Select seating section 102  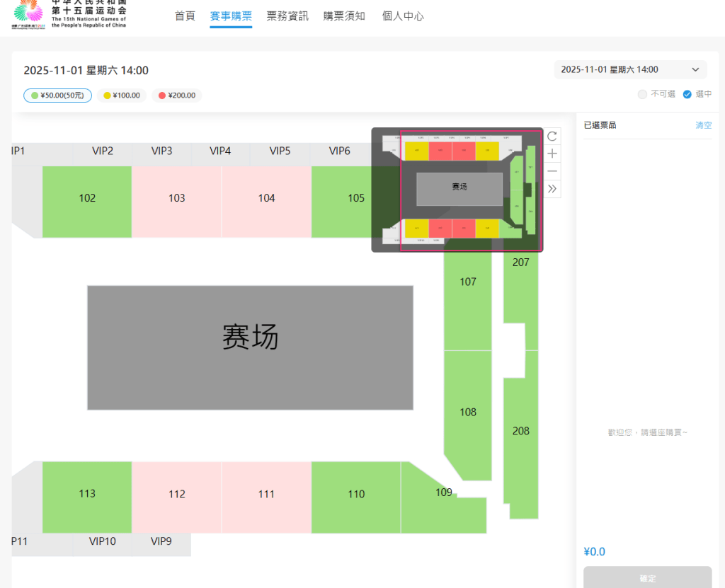tap(87, 202)
